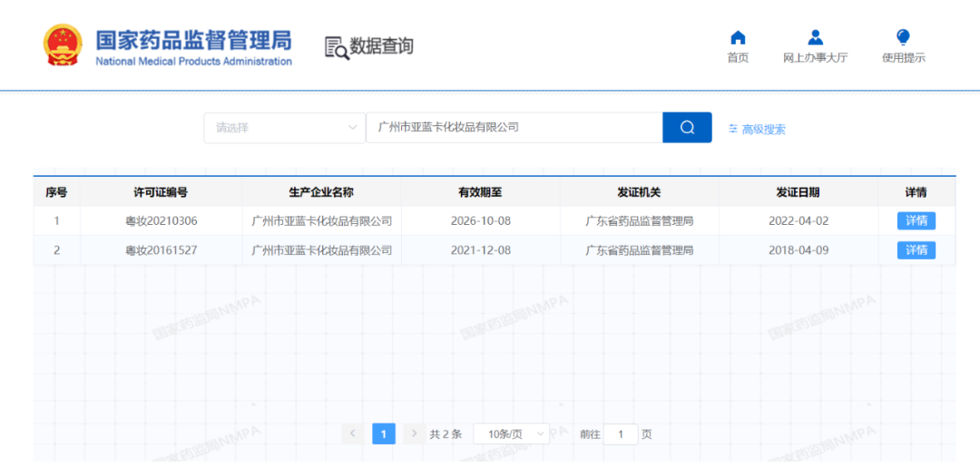Click the 数据查询 magnifier document icon

(337, 47)
